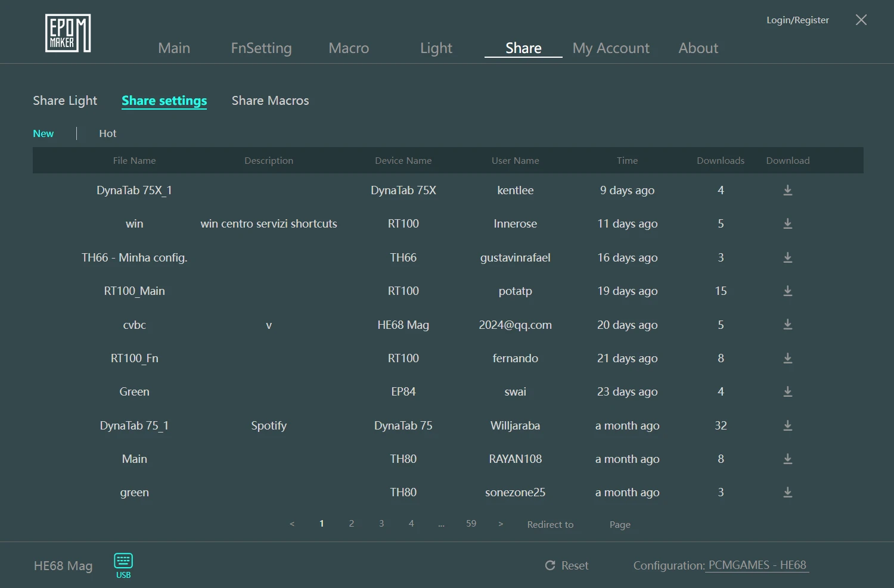The height and width of the screenshot is (588, 894).
Task: Click the Description column header
Action: coord(269,161)
